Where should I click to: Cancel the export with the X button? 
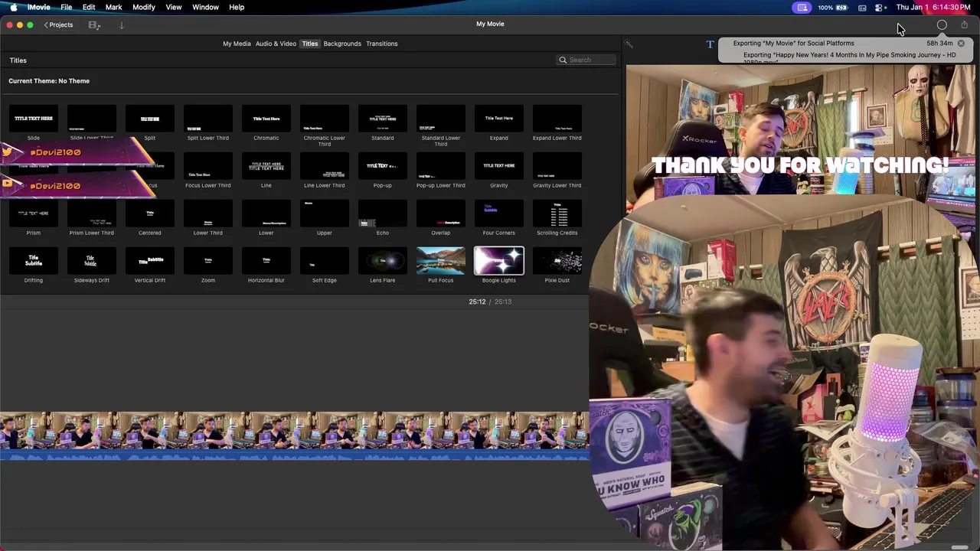961,44
